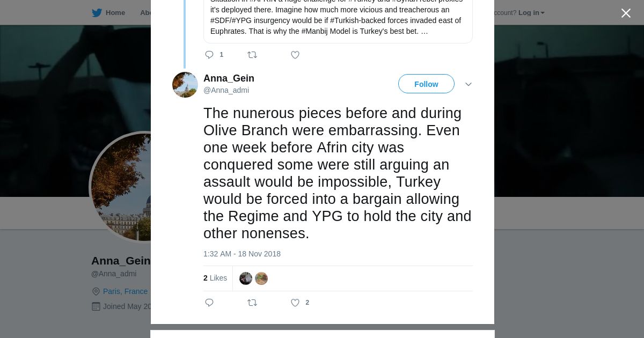Open tweet timestamp 1:32 AM - 18 Nov 2018
This screenshot has width=644, height=338.
coord(242,254)
